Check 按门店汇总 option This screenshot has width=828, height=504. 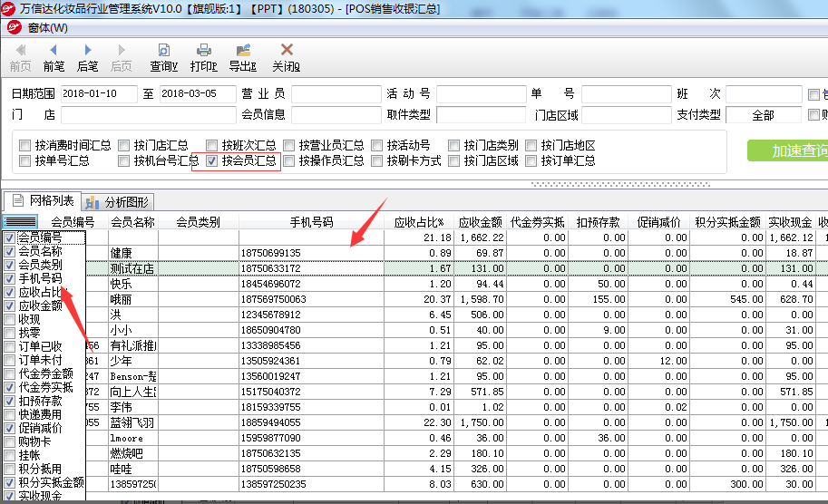pos(123,145)
